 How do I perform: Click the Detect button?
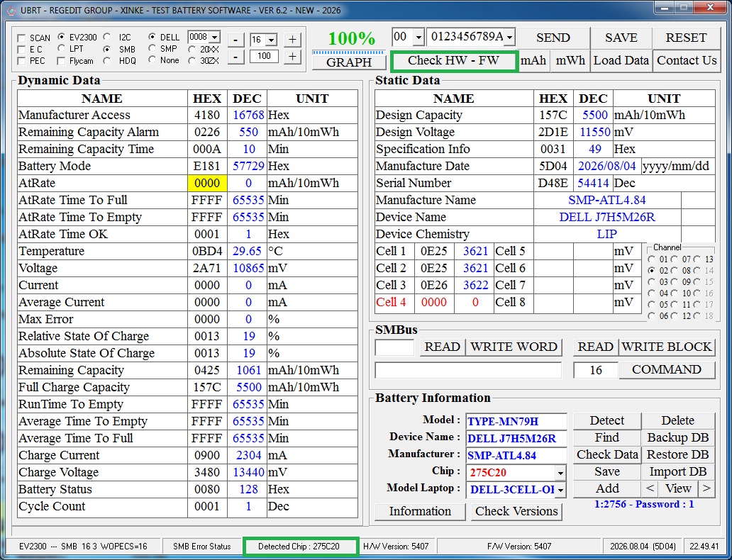(x=607, y=421)
